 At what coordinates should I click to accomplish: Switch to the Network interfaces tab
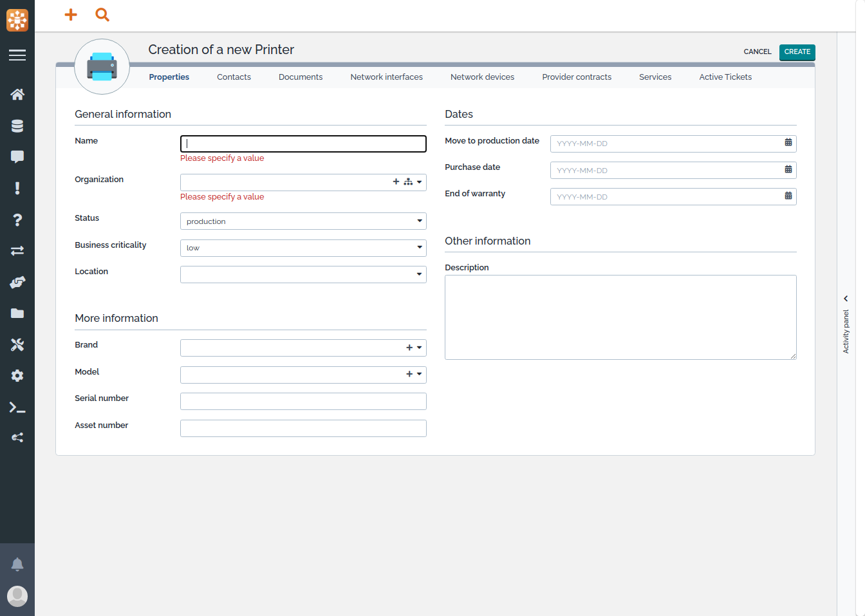point(386,77)
